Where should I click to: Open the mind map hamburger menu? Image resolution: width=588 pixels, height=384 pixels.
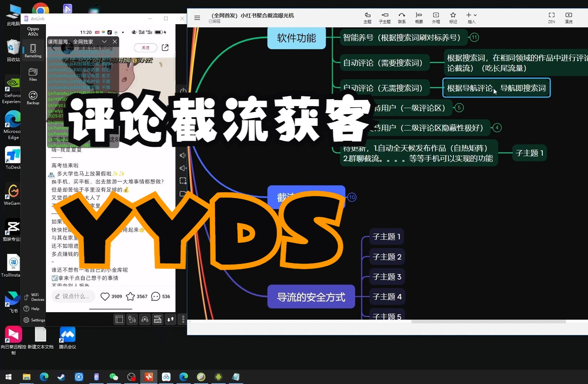[197, 17]
